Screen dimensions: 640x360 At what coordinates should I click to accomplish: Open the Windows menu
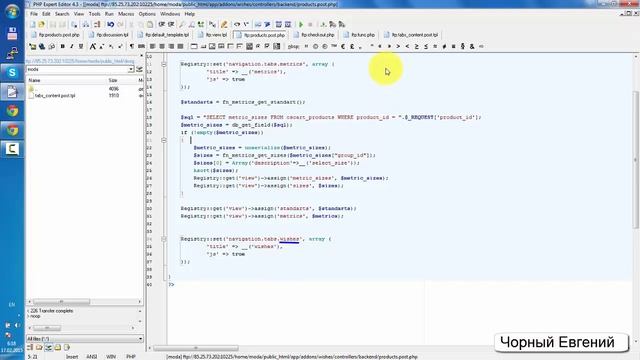click(170, 14)
